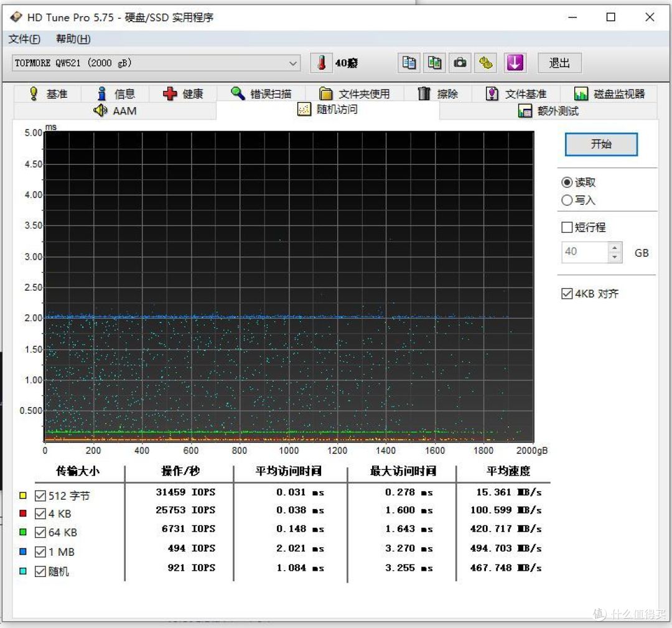Click the speaker icon on the AAM tab
The width and height of the screenshot is (672, 628).
coord(100,111)
